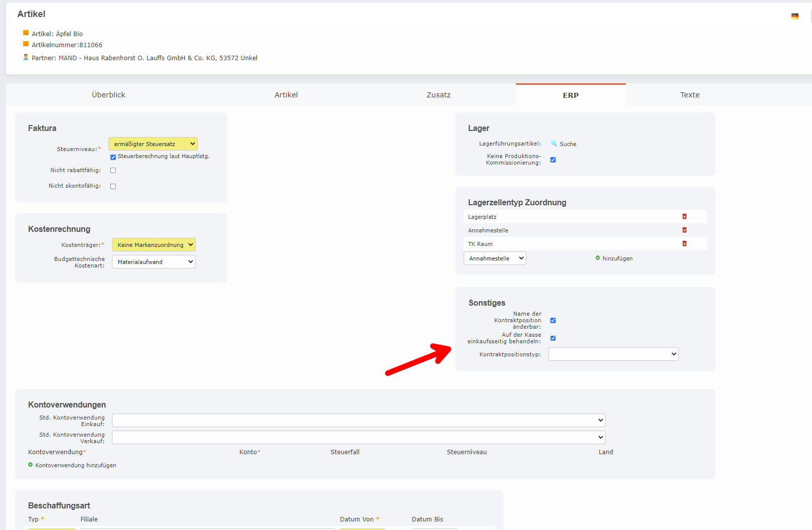Click the Suche link for Lagerführungsartikel
Viewport: 812px width, 530px height.
point(568,144)
